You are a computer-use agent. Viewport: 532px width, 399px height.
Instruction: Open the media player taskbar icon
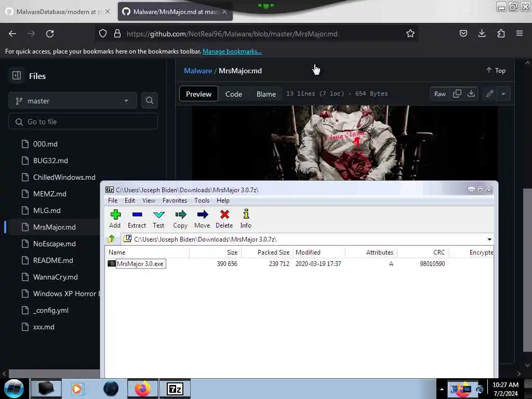coord(77,389)
